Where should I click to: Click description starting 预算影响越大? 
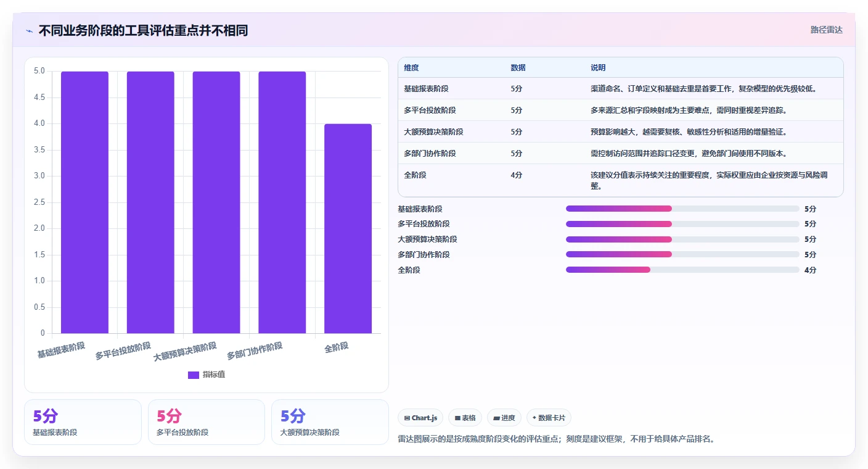[689, 132]
